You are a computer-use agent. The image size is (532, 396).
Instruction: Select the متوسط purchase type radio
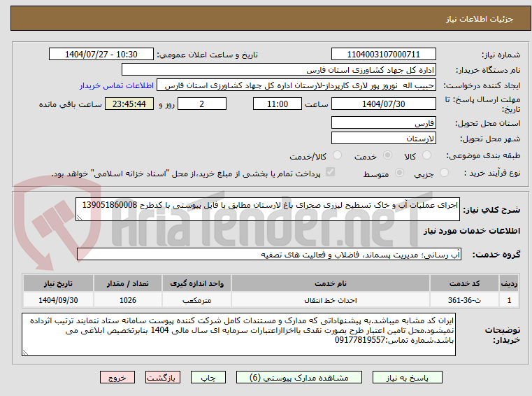[x=400, y=173]
